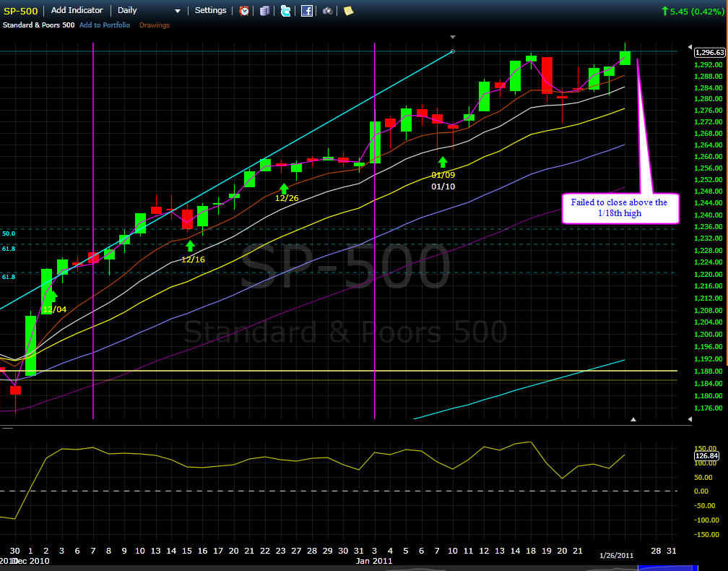Viewport: 728px width, 571px height.
Task: Select the 01/09 arrow marker
Action: pyautogui.click(x=443, y=162)
